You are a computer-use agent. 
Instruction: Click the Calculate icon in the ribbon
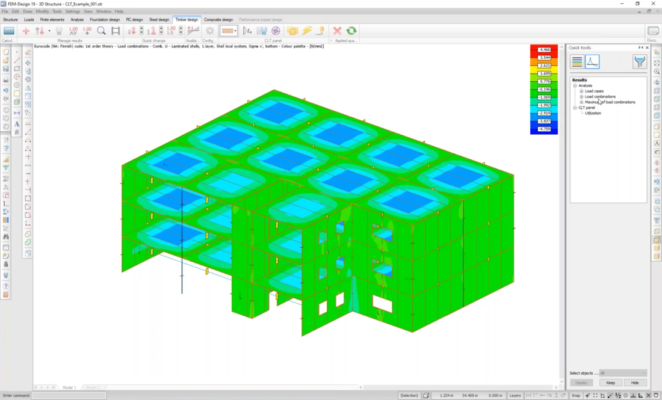point(9,31)
